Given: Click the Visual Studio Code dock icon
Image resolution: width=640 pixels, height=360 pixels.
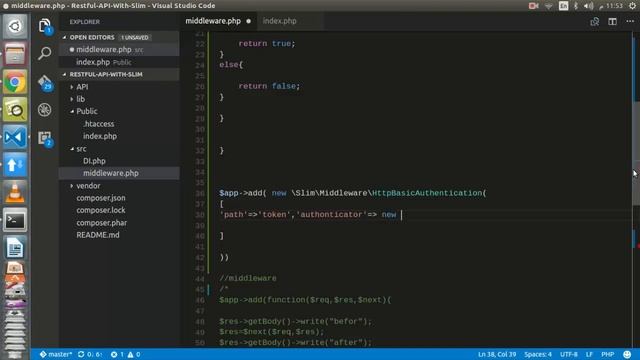Looking at the screenshot, I should pos(15,137).
